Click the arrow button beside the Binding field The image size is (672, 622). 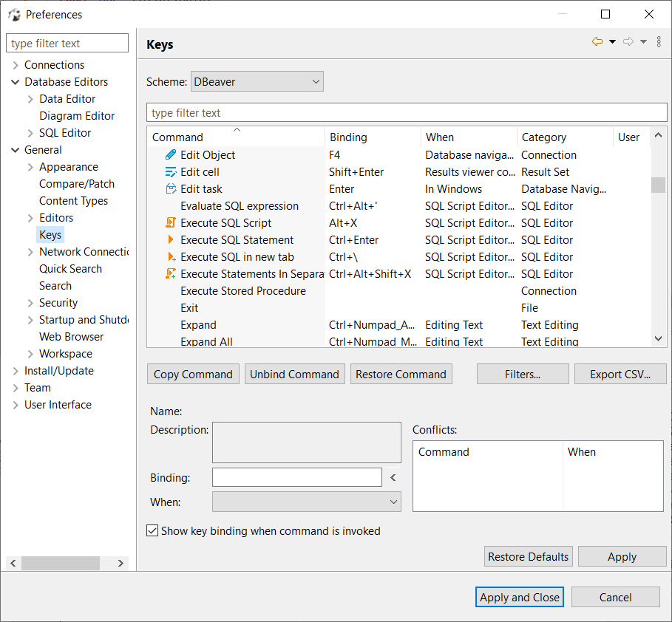pyautogui.click(x=393, y=477)
